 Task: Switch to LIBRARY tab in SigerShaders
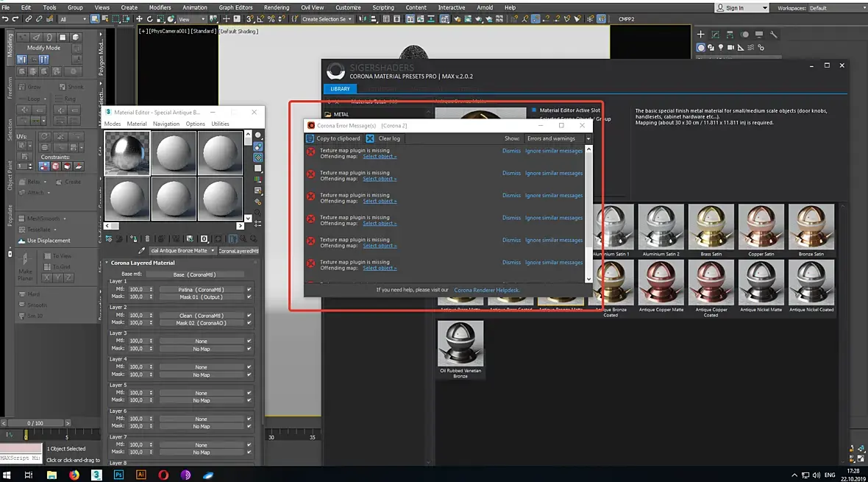pyautogui.click(x=340, y=88)
